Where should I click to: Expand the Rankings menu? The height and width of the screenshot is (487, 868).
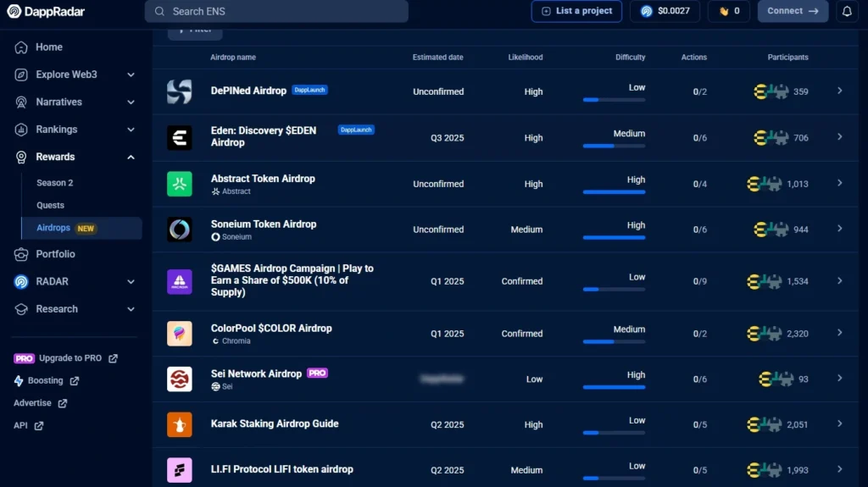[x=131, y=130]
